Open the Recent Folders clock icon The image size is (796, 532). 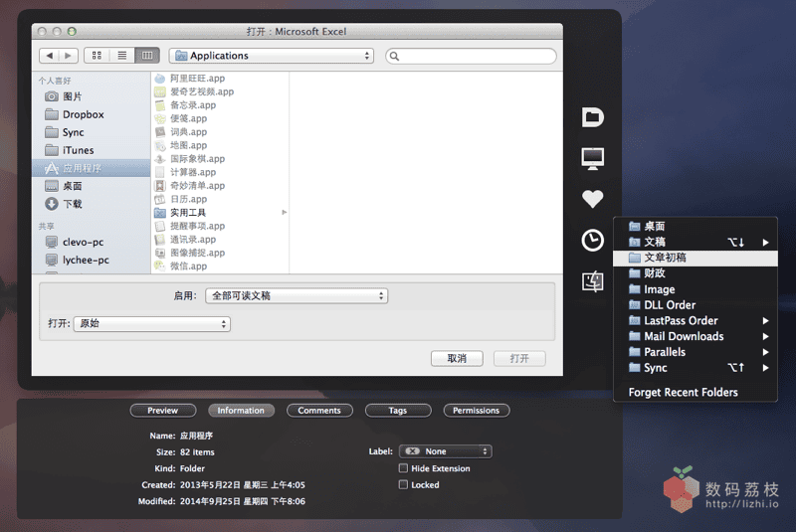pos(592,241)
